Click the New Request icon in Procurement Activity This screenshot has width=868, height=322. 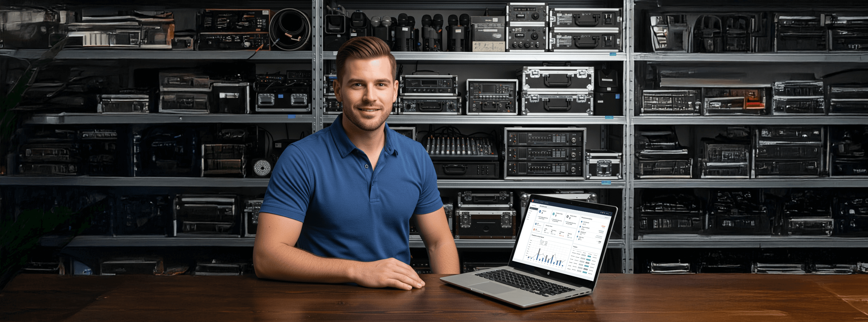[582, 222]
